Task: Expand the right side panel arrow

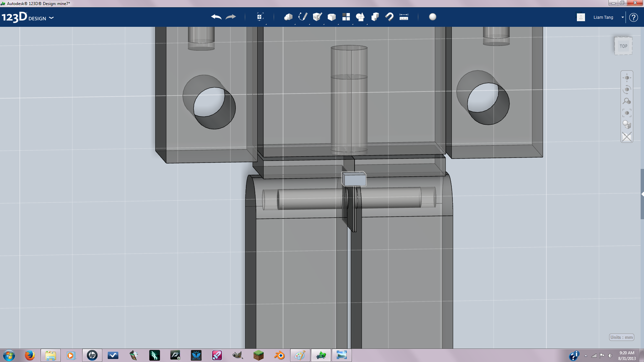Action: [x=642, y=194]
